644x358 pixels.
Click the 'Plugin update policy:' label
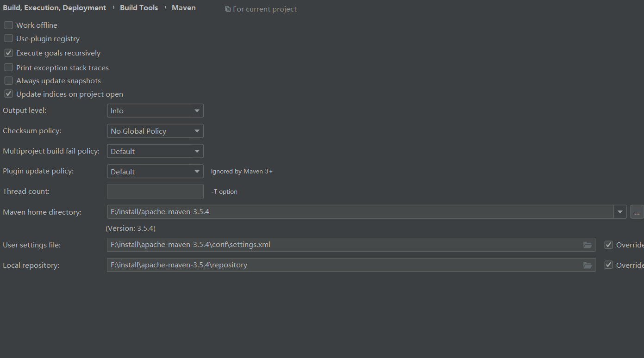click(x=38, y=171)
